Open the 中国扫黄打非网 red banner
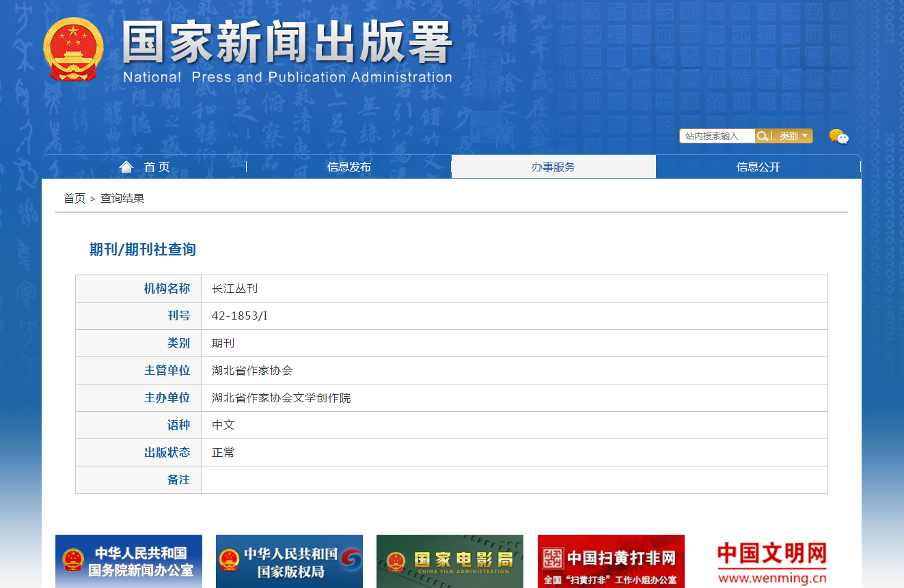The image size is (904, 588). point(611,561)
